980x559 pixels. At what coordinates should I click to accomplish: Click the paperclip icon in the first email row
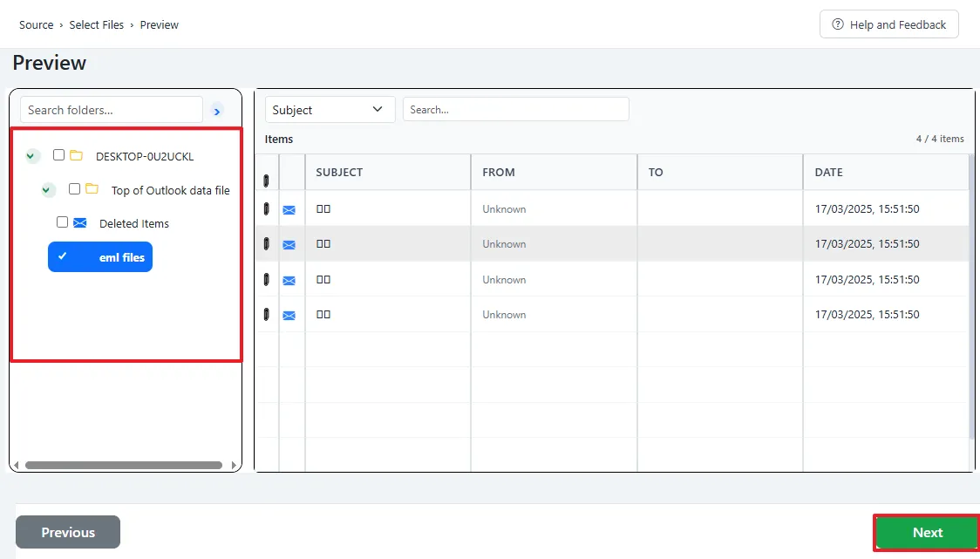click(x=266, y=208)
